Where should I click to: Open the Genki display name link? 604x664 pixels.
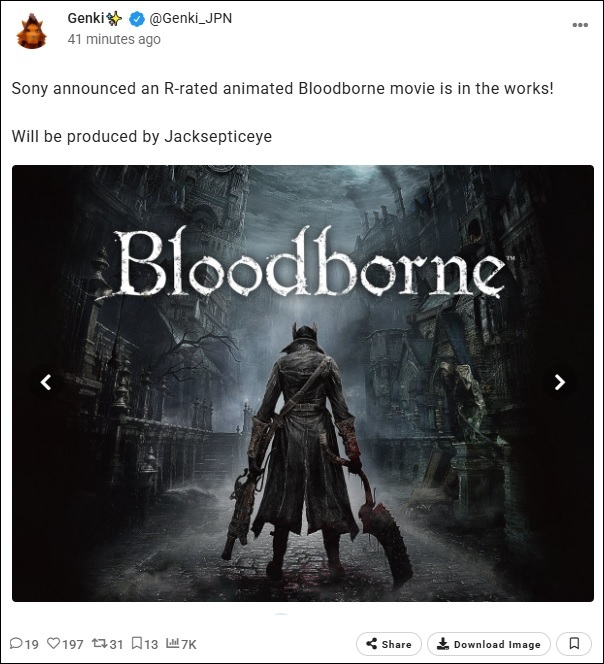[86, 18]
